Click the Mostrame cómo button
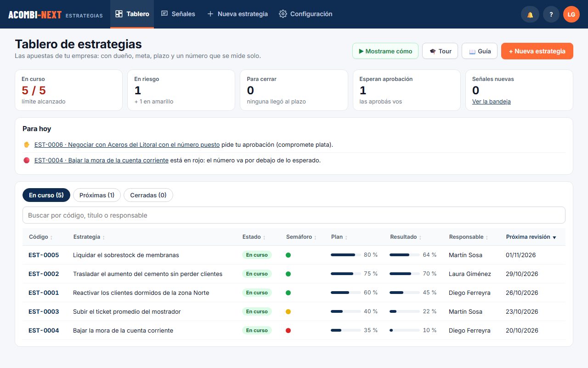Screen dimensions: 588x368 click(385, 51)
